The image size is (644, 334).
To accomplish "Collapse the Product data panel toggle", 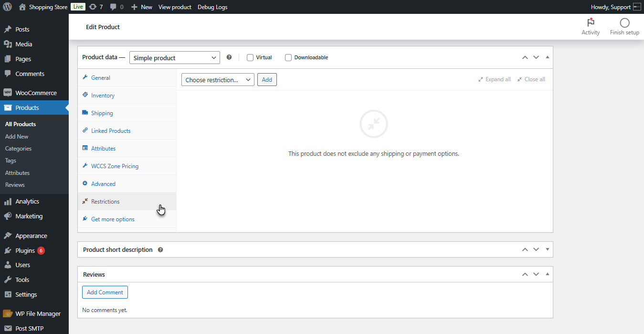I will [x=548, y=57].
